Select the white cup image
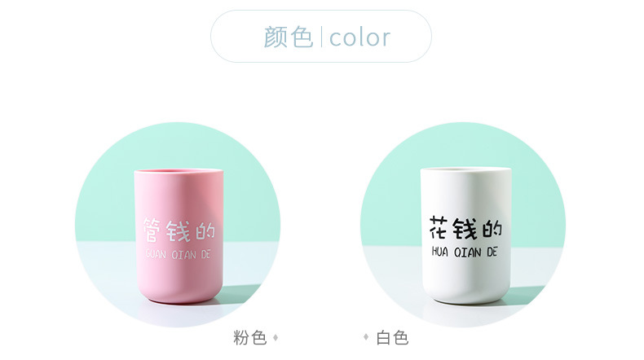This screenshot has width=644, height=360. coord(465,235)
